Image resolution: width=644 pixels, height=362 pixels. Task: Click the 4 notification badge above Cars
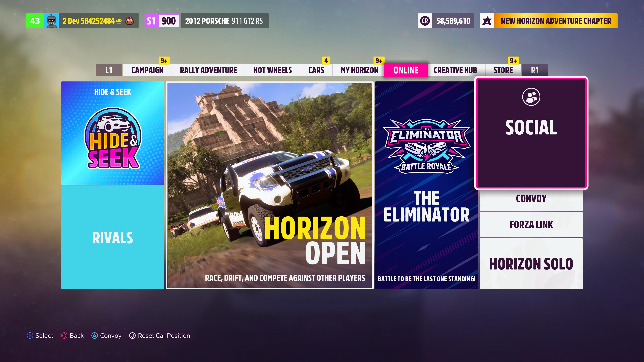click(326, 61)
